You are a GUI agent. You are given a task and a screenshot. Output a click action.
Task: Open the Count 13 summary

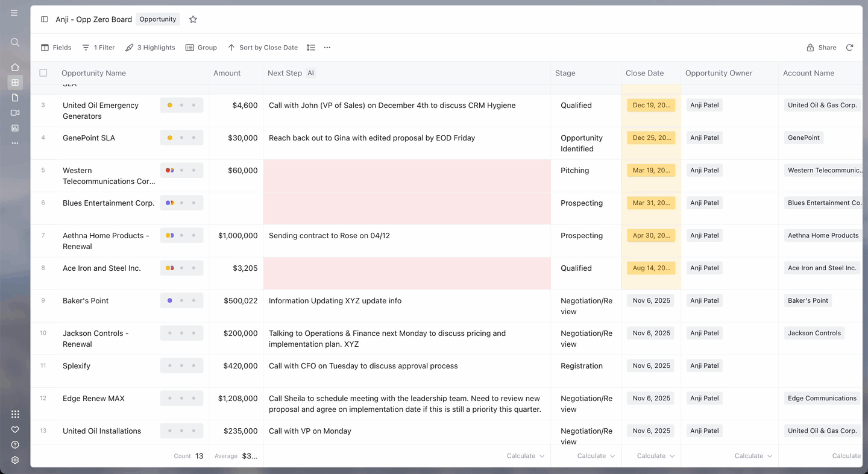[189, 456]
